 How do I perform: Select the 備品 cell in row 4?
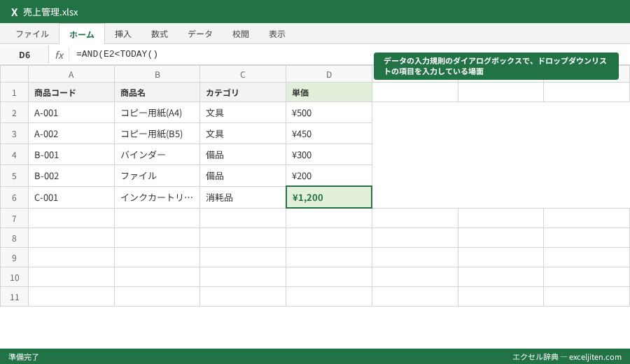(243, 155)
